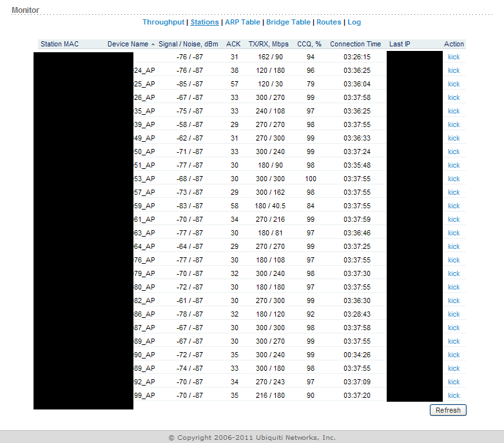Screen dimensions: 504x443
Task: Kick the 50_AP station
Action: pos(454,152)
